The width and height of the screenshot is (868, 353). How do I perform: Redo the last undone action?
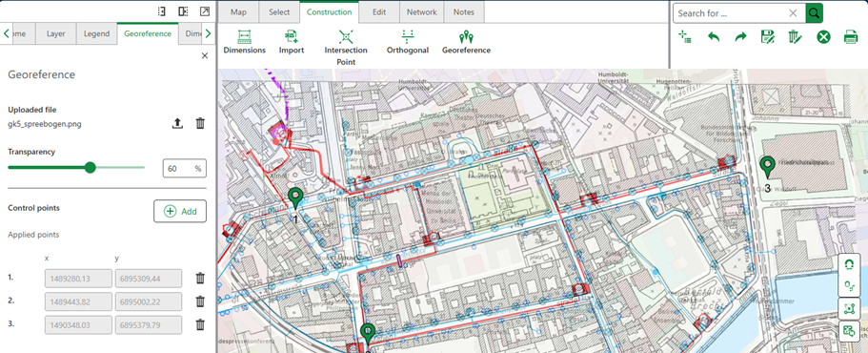click(x=740, y=37)
